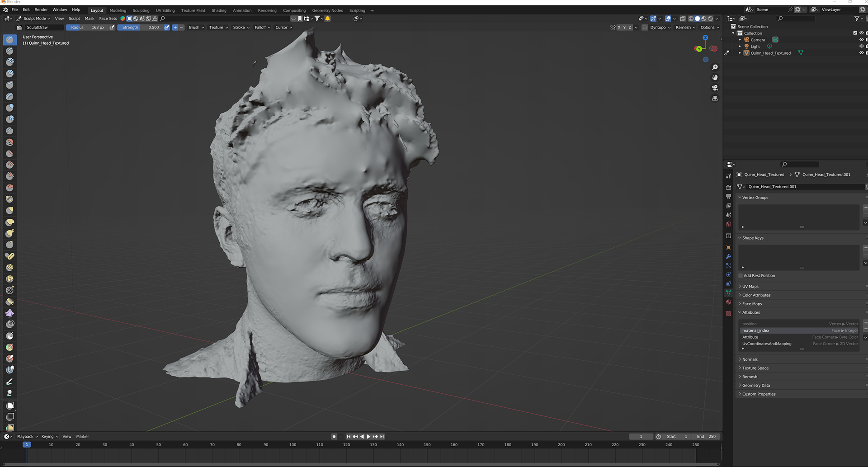
Task: Toggle Collection exclude checkbox in outliner
Action: click(x=855, y=33)
